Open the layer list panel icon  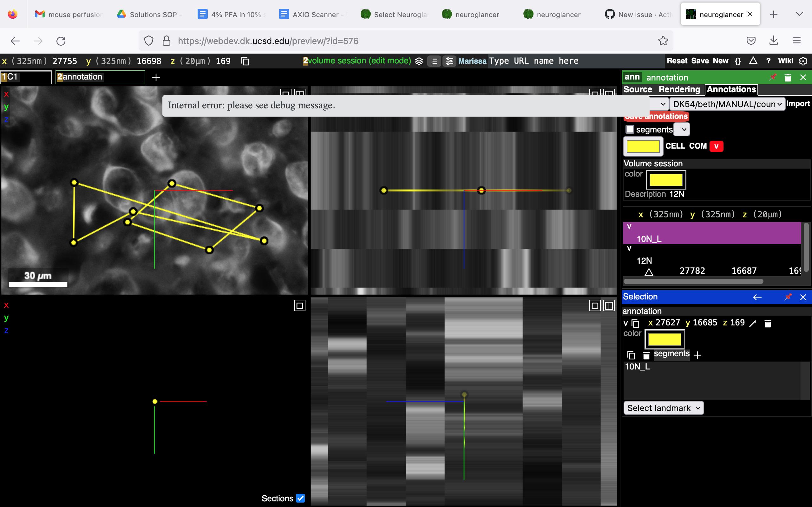434,61
